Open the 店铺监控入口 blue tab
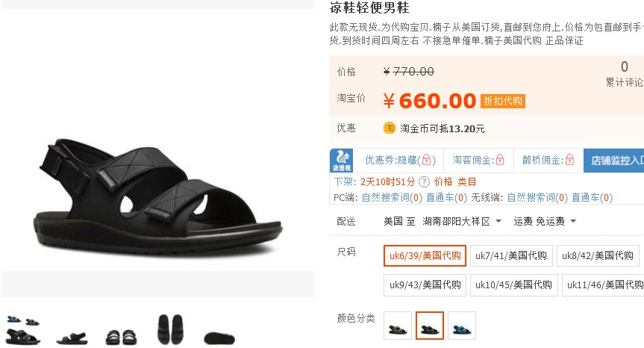Viewport: 644px width, 348px height. 613,161
